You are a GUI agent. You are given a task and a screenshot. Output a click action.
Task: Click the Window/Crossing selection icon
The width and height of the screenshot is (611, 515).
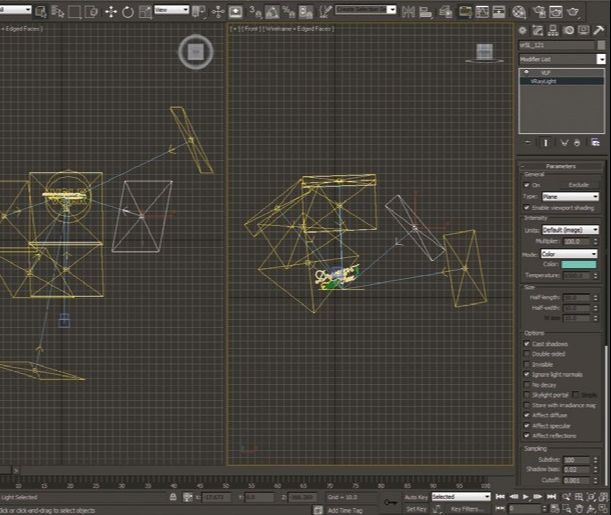point(91,12)
